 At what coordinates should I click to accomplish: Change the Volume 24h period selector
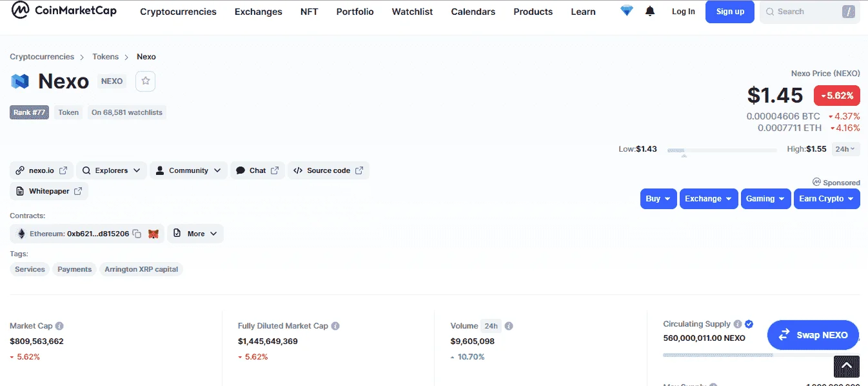click(491, 326)
